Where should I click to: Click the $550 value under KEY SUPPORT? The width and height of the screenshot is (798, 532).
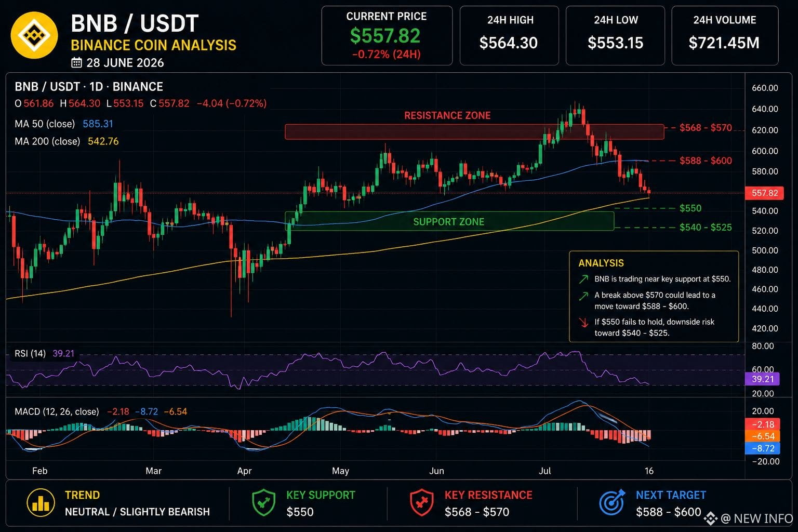click(x=300, y=512)
